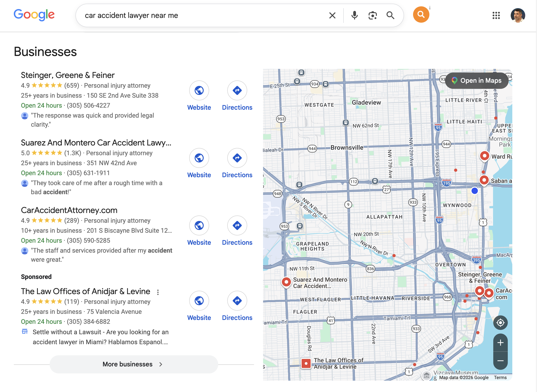The height and width of the screenshot is (392, 537).
Task: Click the review "They took care of me"
Action: pyautogui.click(x=97, y=187)
